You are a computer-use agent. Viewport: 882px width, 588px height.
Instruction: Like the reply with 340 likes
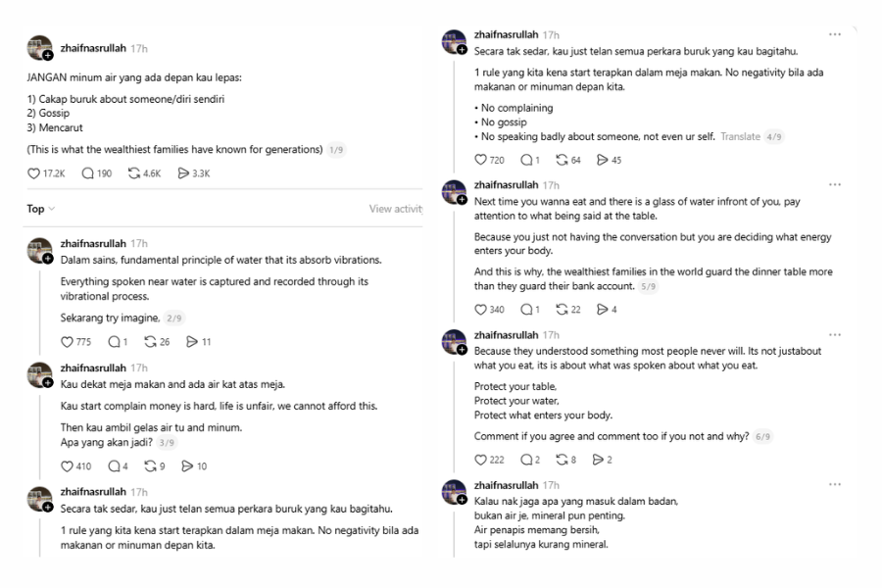[x=480, y=310]
